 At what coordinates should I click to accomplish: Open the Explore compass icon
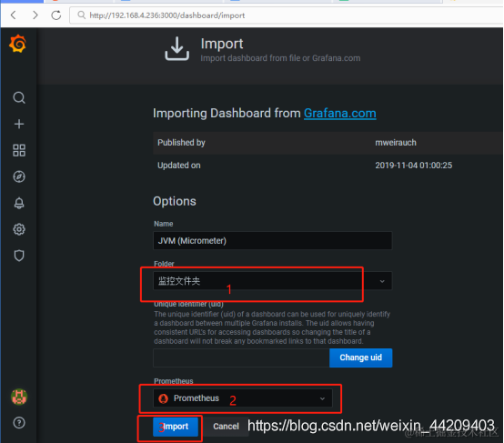click(19, 176)
